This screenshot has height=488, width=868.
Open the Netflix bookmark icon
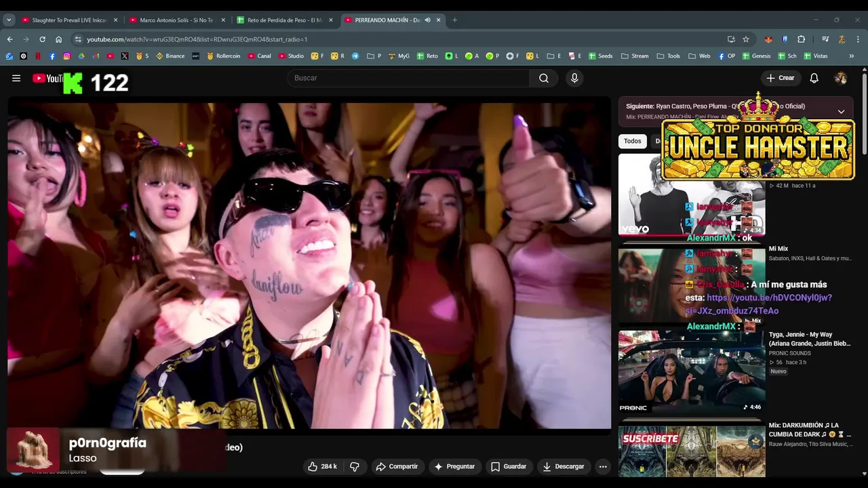pyautogui.click(x=38, y=56)
